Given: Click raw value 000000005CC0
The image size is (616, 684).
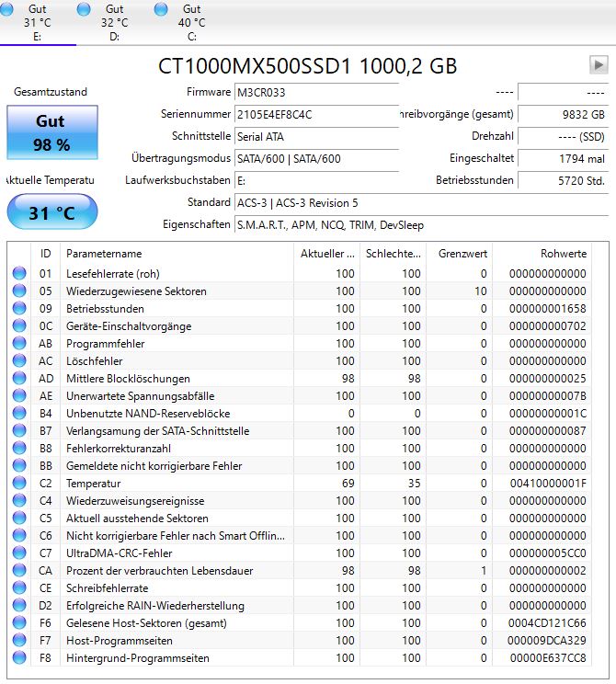Looking at the screenshot, I should point(548,553).
